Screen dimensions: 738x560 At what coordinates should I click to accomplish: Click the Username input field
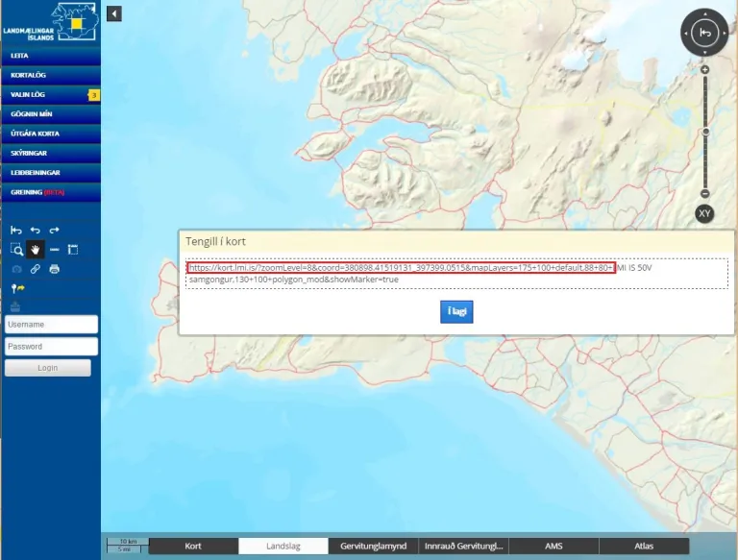pyautogui.click(x=51, y=325)
